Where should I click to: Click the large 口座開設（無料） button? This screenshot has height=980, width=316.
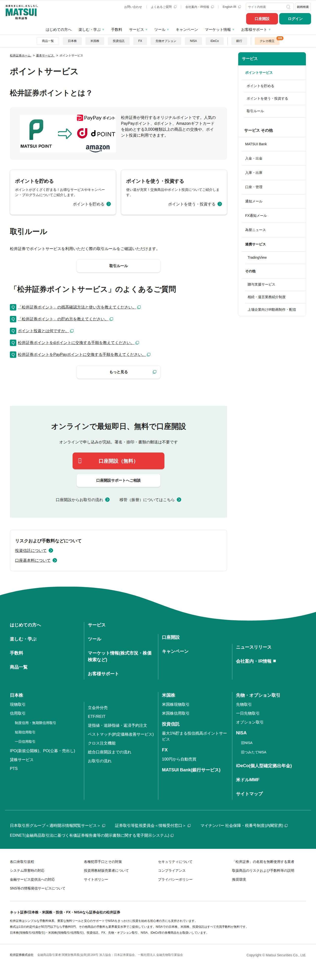pyautogui.click(x=118, y=461)
